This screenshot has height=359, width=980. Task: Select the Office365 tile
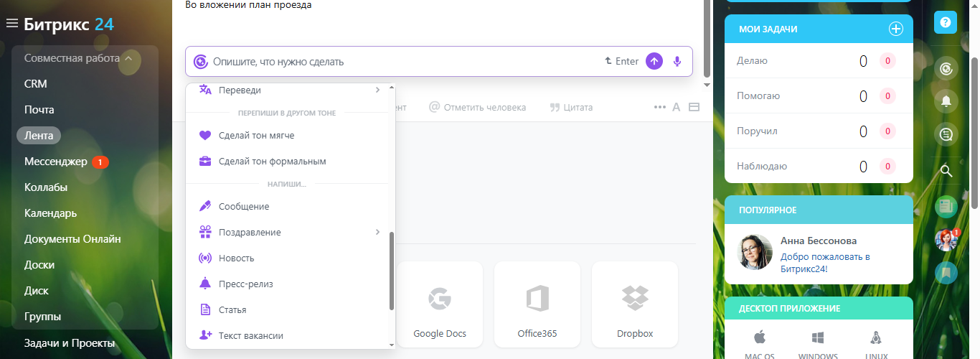point(537,305)
